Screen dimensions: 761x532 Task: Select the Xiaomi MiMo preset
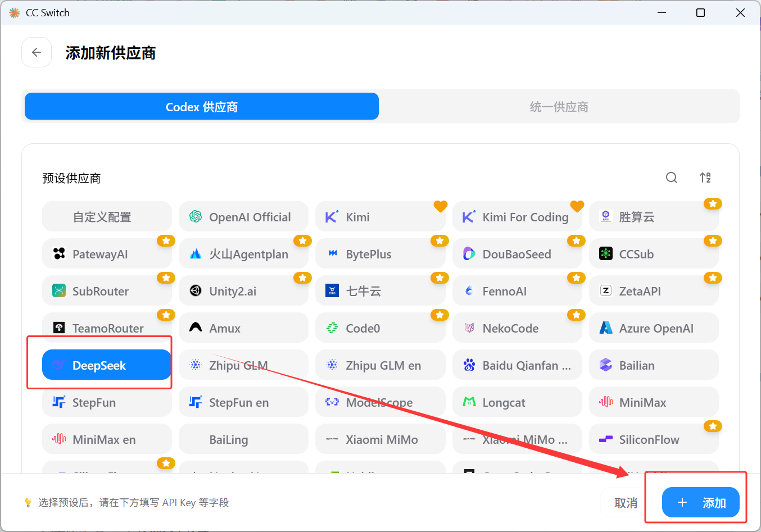[380, 439]
